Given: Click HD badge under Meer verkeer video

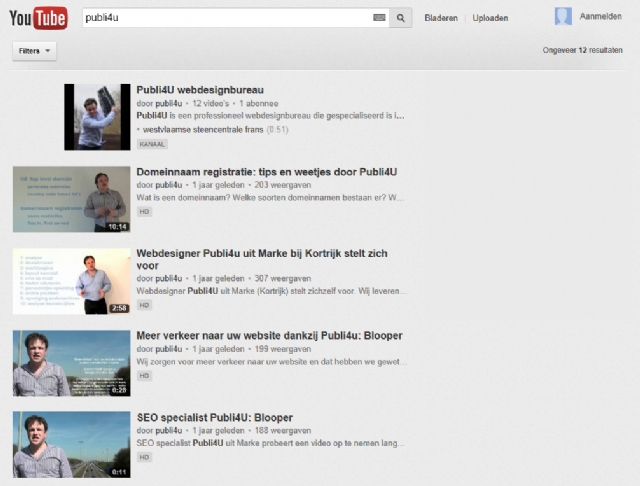Looking at the screenshot, I should point(144,375).
